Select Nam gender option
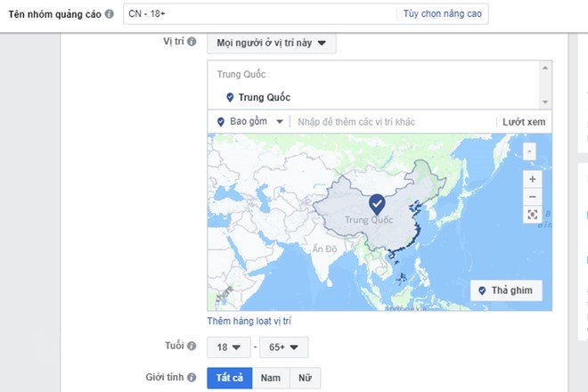The width and height of the screenshot is (588, 392). point(270,379)
